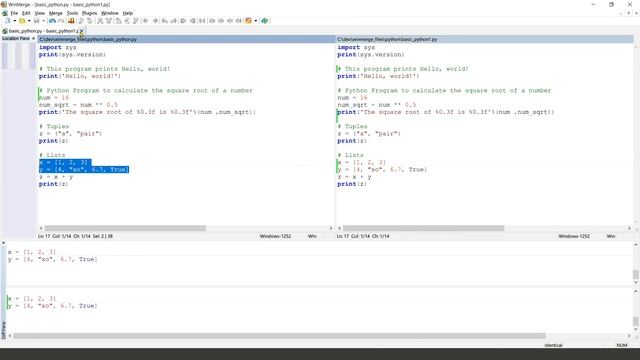640x360 pixels.
Task: Click '# Lists' comment in right pane
Action: click(x=350, y=156)
